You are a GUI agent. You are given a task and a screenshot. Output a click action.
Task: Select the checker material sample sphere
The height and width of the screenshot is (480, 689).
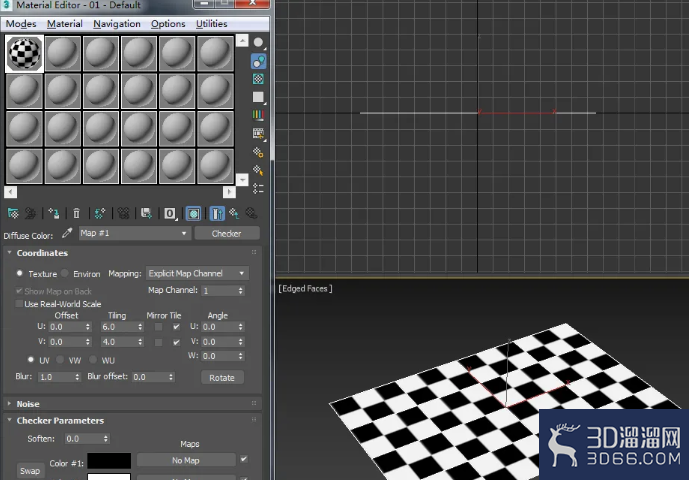(25, 54)
